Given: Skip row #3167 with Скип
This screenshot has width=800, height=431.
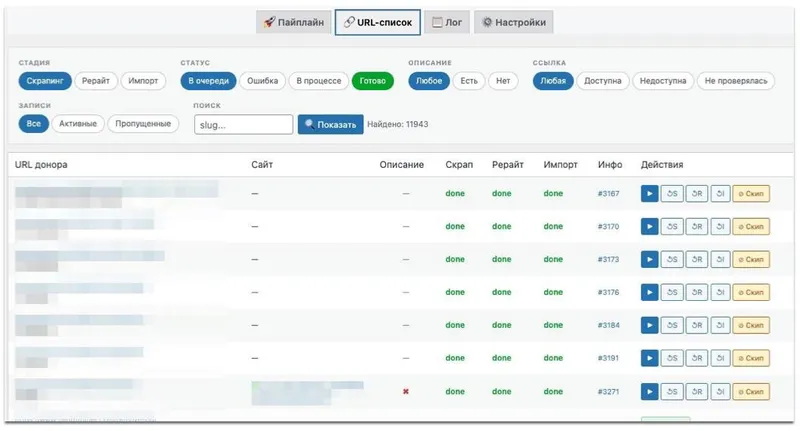Looking at the screenshot, I should pyautogui.click(x=751, y=194).
